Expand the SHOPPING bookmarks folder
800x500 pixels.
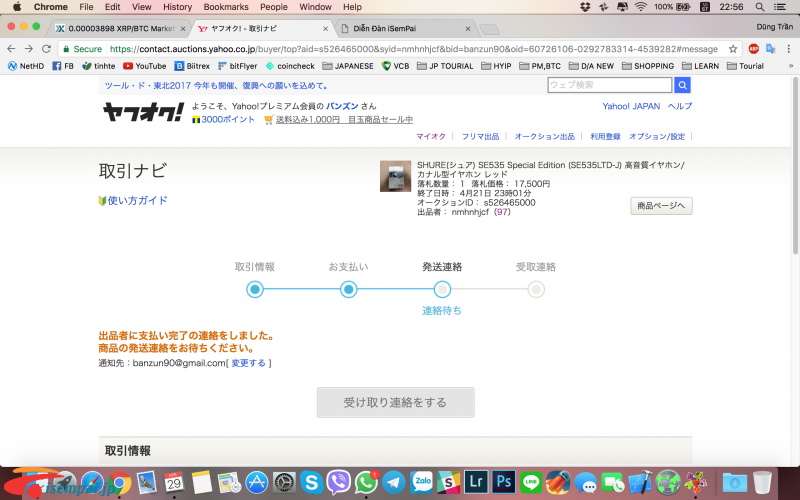pyautogui.click(x=648, y=66)
